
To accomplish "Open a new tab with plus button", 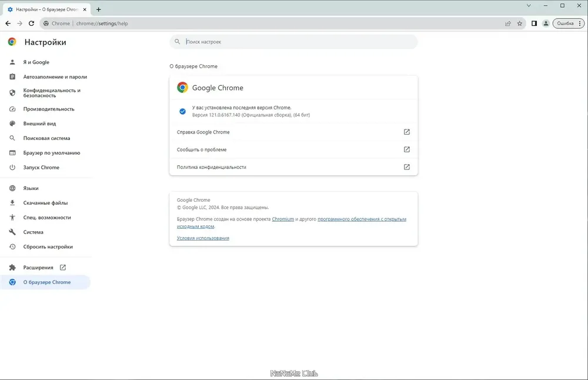I will click(x=99, y=9).
